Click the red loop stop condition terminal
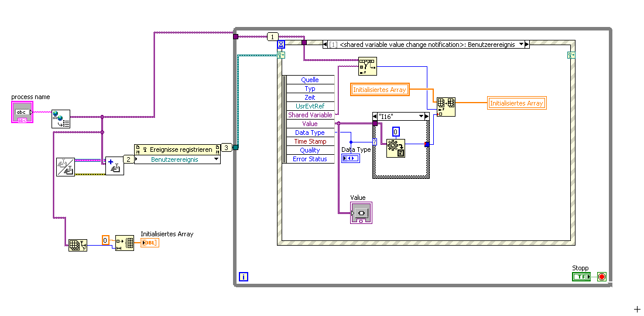The height and width of the screenshot is (316, 644). point(601,277)
